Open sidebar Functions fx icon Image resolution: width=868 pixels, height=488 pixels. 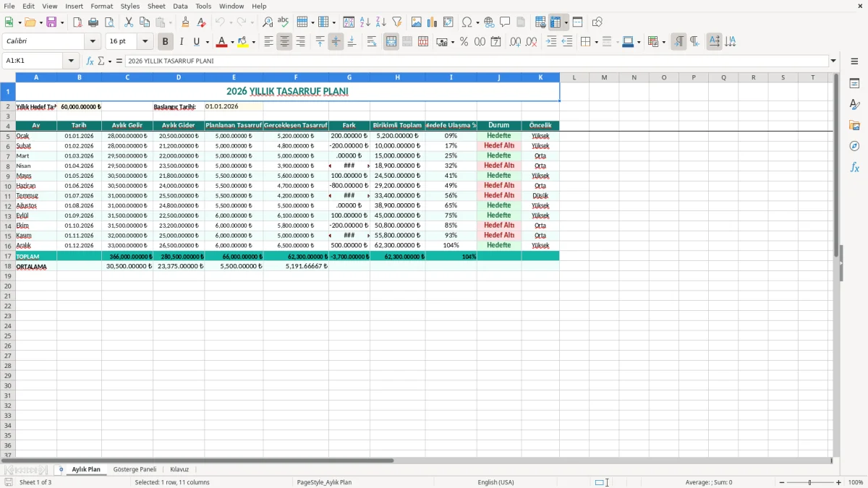point(854,167)
